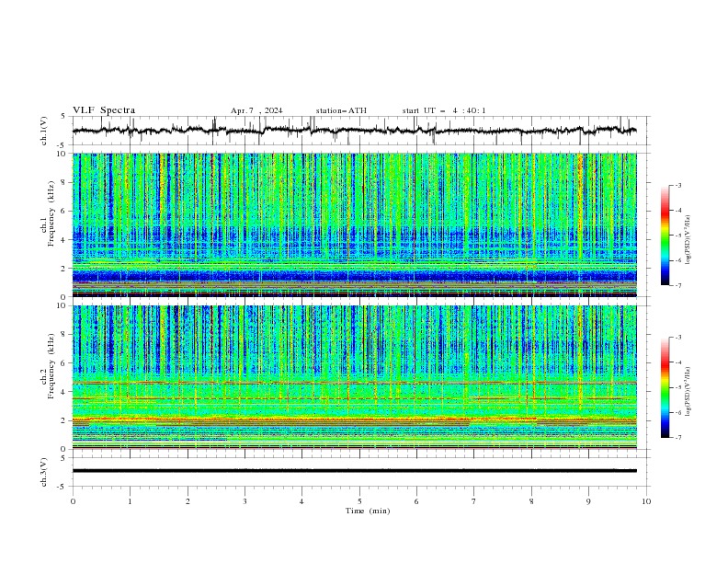
Task: Click the time axis tick label "5"
Action: [359, 501]
